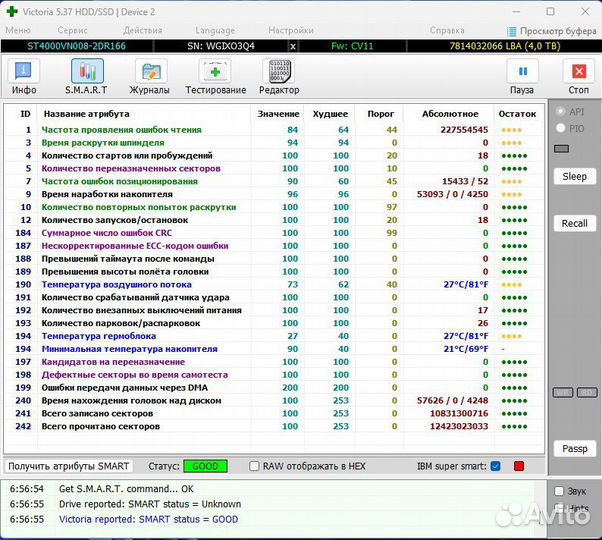
Task: Click firmware label Fw: CV11
Action: click(352, 46)
